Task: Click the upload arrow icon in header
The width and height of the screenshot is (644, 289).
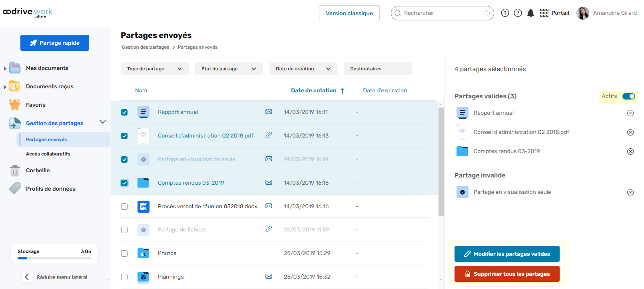Action: [505, 13]
